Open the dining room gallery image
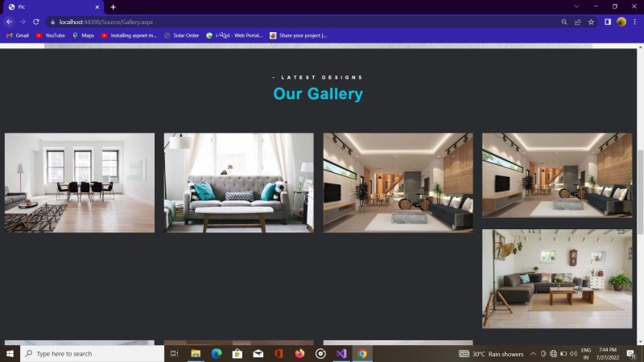This screenshot has height=362, width=644. 80,183
